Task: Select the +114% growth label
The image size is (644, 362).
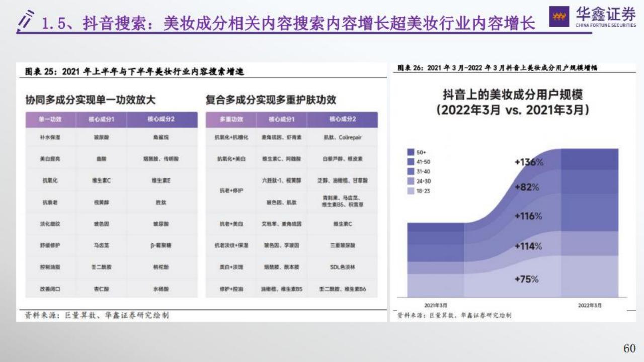Action: coord(528,246)
